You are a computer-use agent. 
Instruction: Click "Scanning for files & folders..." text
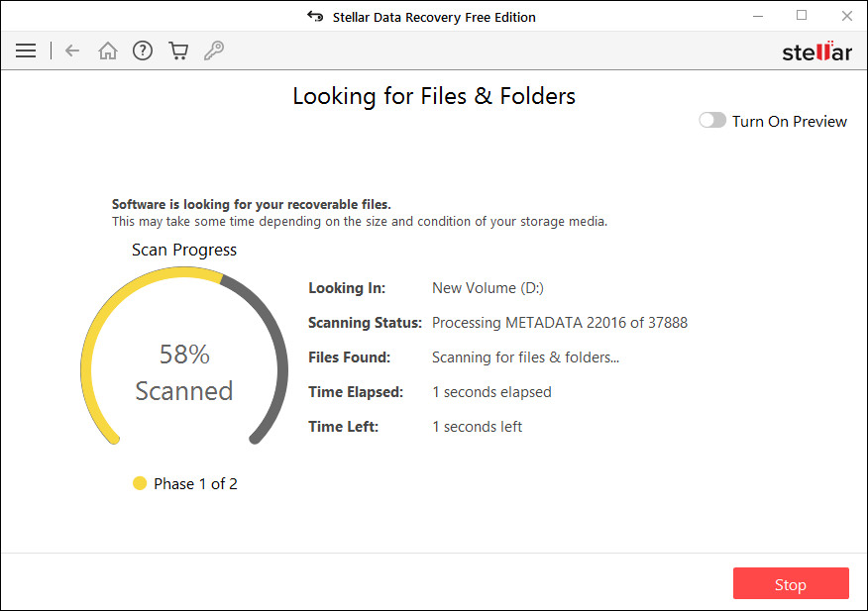525,357
